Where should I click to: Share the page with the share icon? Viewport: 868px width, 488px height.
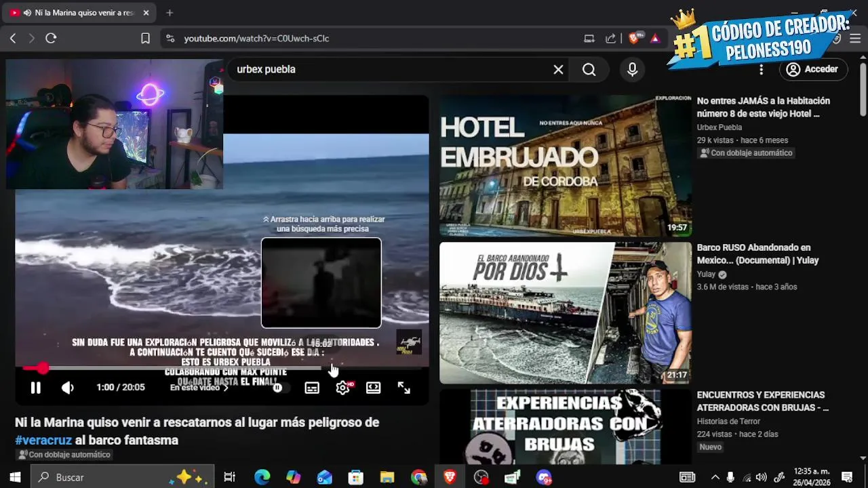coord(611,39)
